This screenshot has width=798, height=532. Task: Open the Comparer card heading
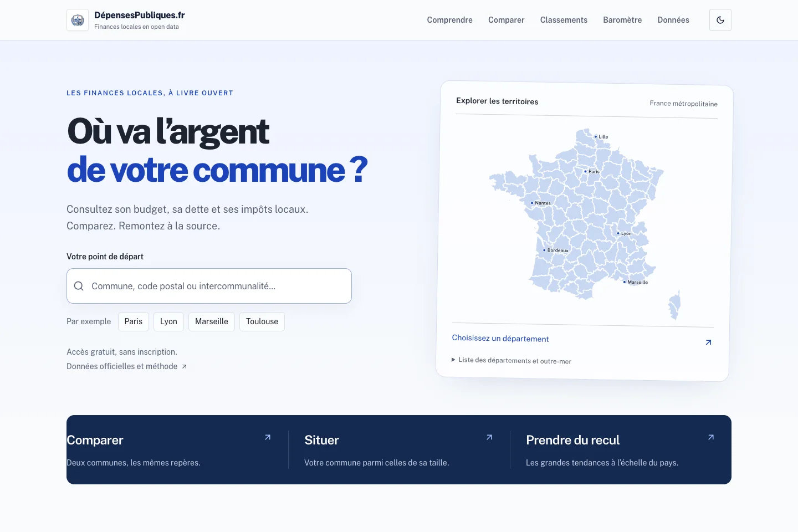tap(95, 440)
